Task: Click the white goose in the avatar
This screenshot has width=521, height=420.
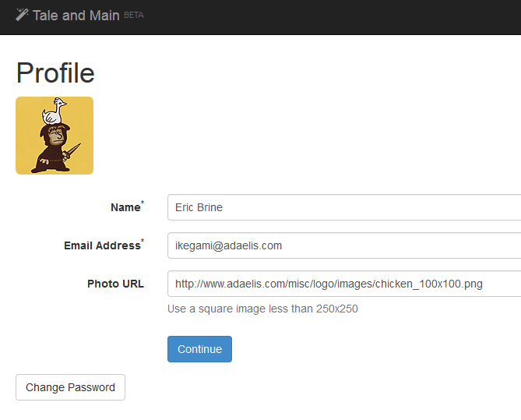Action: pyautogui.click(x=55, y=111)
